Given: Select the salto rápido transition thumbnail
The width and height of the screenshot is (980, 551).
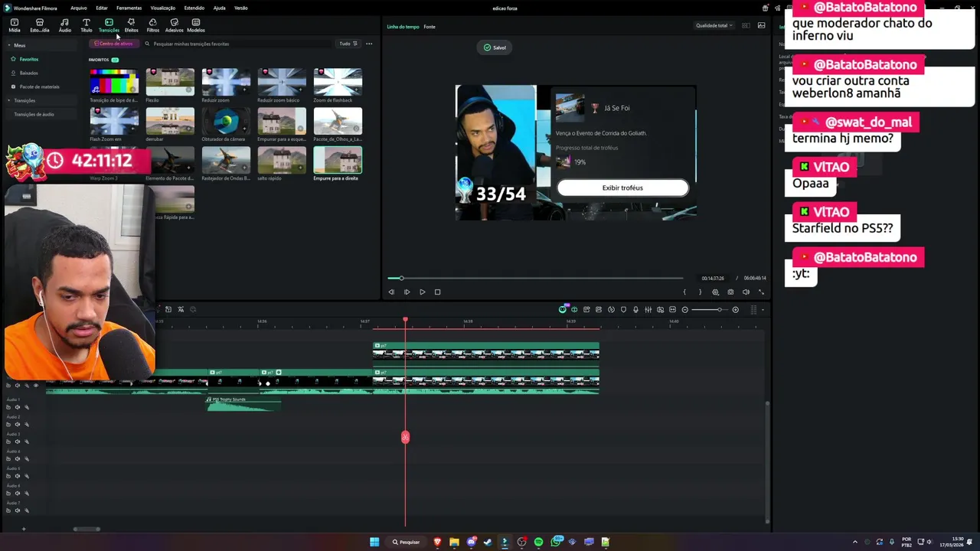Looking at the screenshot, I should tap(282, 161).
